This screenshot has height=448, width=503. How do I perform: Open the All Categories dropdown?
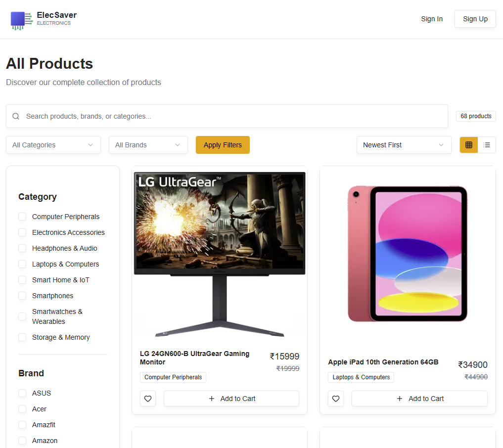point(53,145)
